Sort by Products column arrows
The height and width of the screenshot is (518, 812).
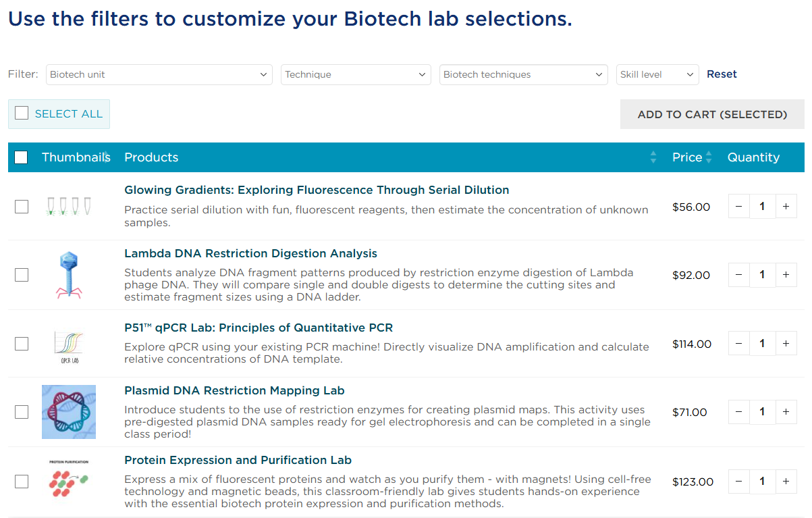653,157
